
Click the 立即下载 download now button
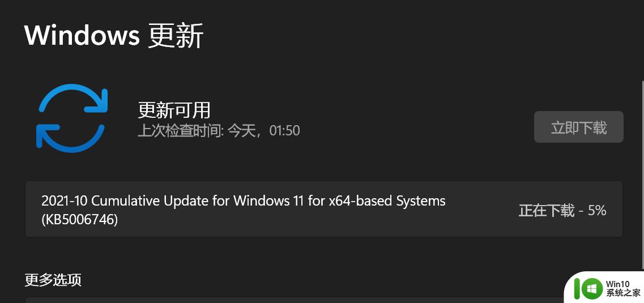578,127
